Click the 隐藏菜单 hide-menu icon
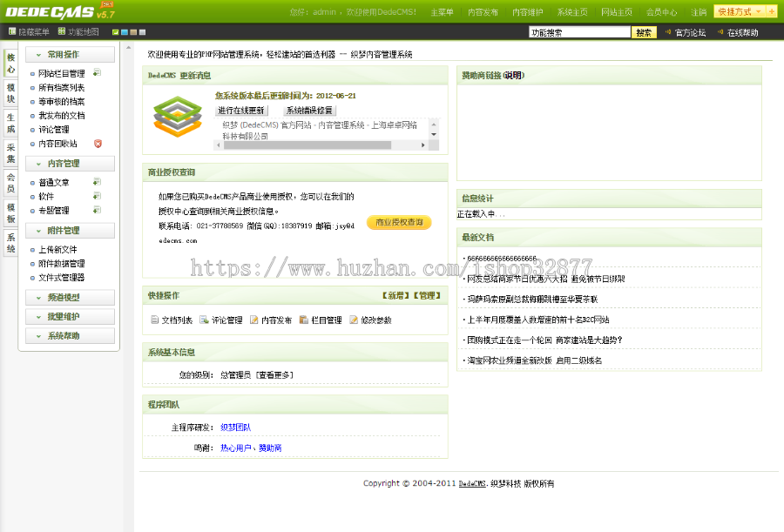Image resolution: width=784 pixels, height=532 pixels. click(x=12, y=31)
